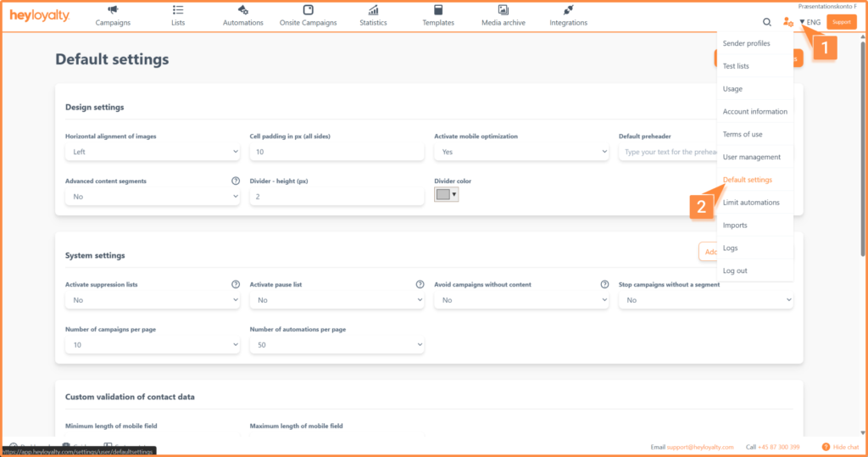Open the Templates icon
This screenshot has height=457, width=868.
click(438, 10)
